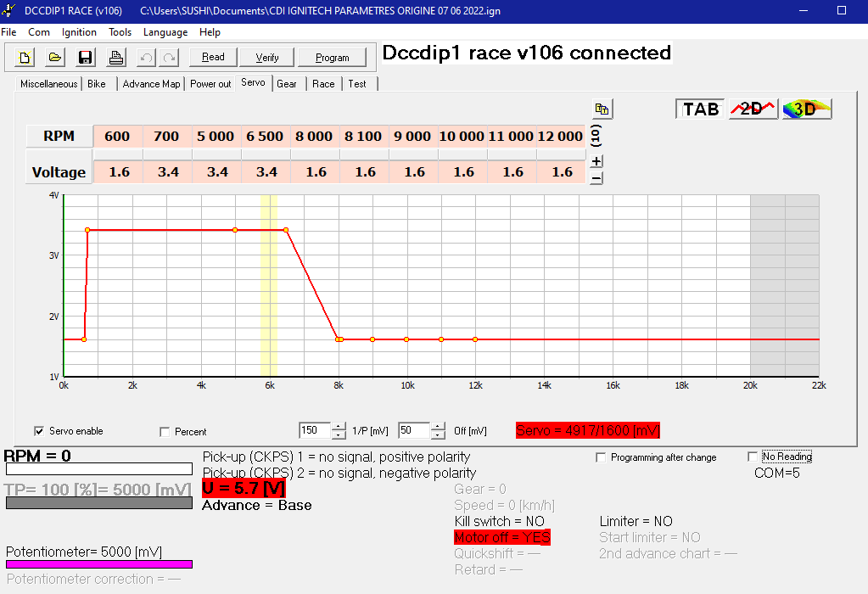This screenshot has height=594, width=868.
Task: Click the chart point at 12k RPM
Action: pos(475,339)
